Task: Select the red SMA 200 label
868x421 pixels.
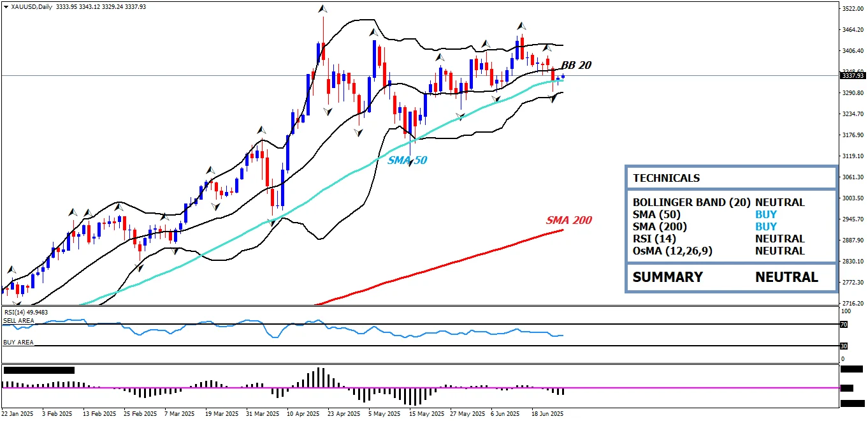Action: [568, 220]
